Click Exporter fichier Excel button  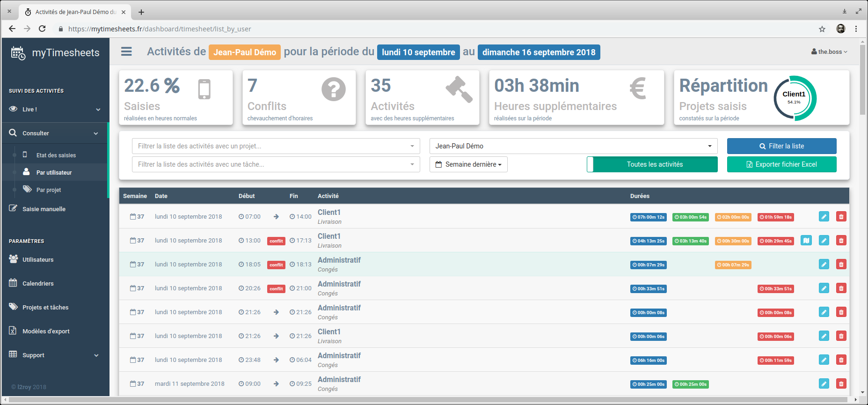tap(781, 164)
